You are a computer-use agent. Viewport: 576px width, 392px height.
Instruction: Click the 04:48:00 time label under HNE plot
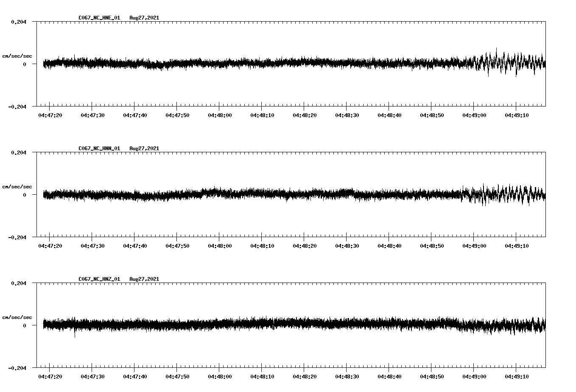pyautogui.click(x=220, y=115)
